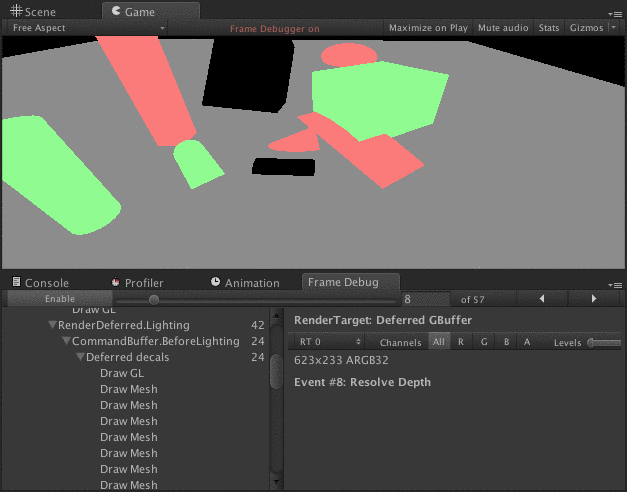Collapse the Deferred decals node
The image size is (627, 492).
pos(80,357)
